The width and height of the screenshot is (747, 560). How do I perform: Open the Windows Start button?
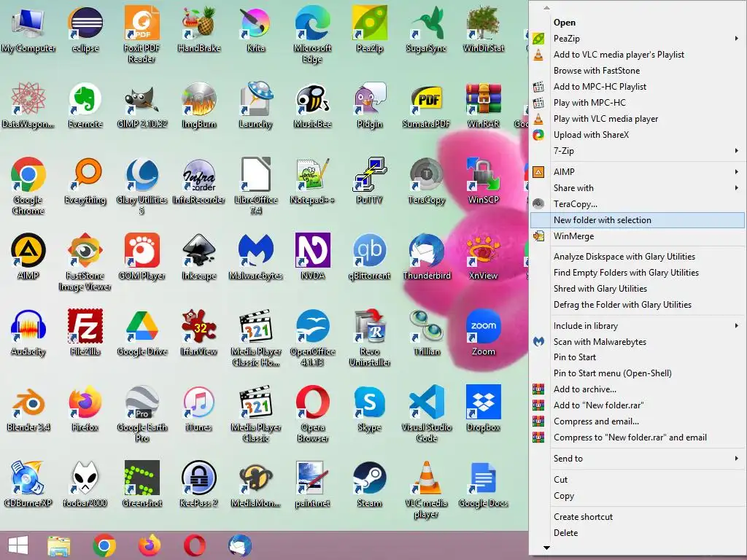[18, 545]
